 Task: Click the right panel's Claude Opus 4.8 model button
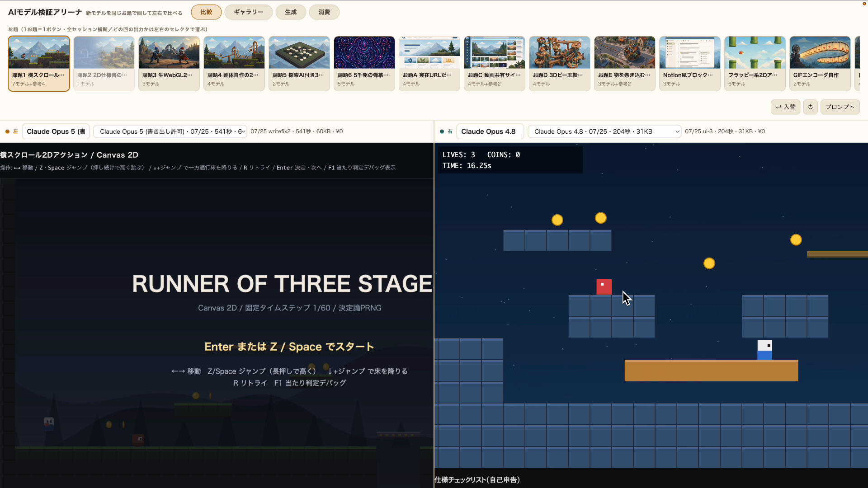click(x=490, y=131)
